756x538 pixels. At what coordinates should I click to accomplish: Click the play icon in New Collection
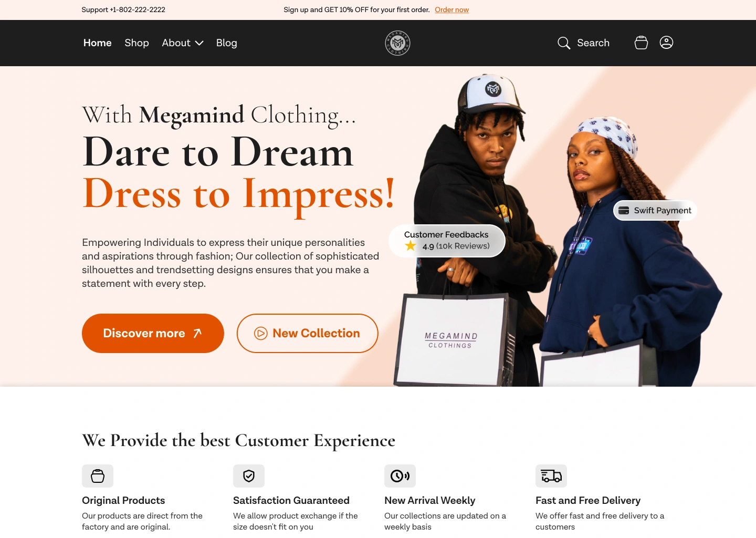point(261,333)
